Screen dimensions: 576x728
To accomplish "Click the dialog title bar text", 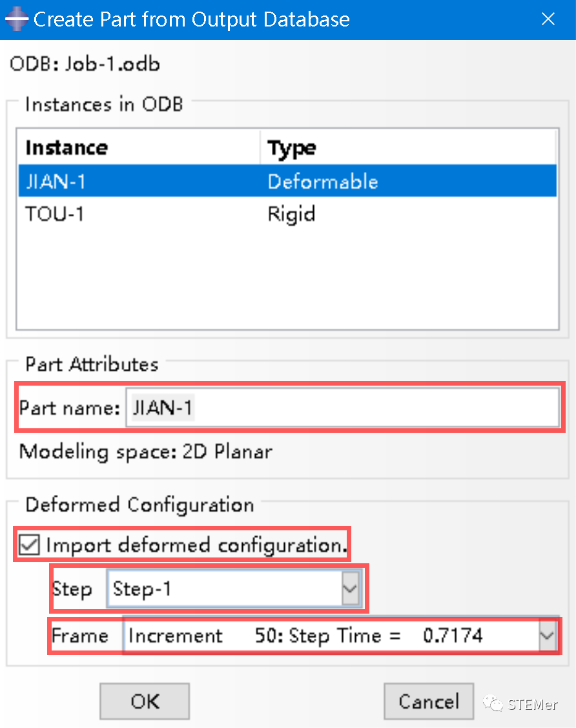I will coord(192,19).
